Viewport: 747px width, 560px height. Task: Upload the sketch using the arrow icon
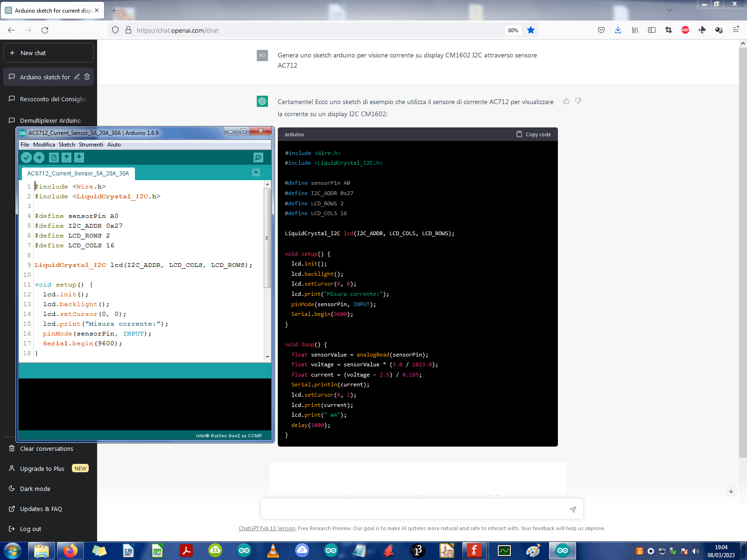(39, 158)
